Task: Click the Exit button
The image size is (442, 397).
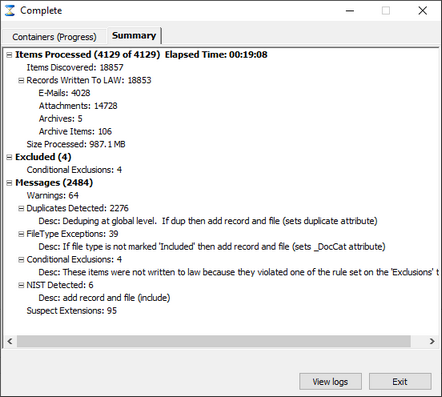Action: [400, 381]
